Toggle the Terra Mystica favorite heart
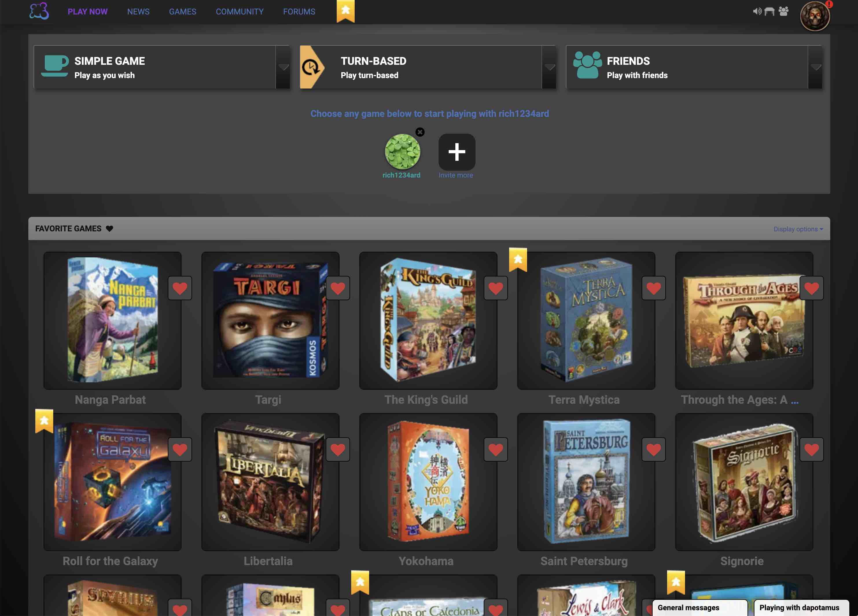 pyautogui.click(x=654, y=288)
